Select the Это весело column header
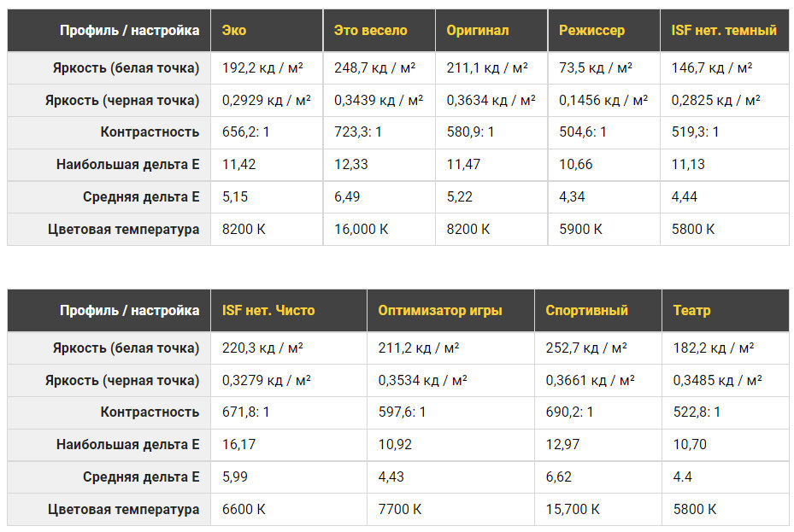The width and height of the screenshot is (794, 532). [x=370, y=31]
